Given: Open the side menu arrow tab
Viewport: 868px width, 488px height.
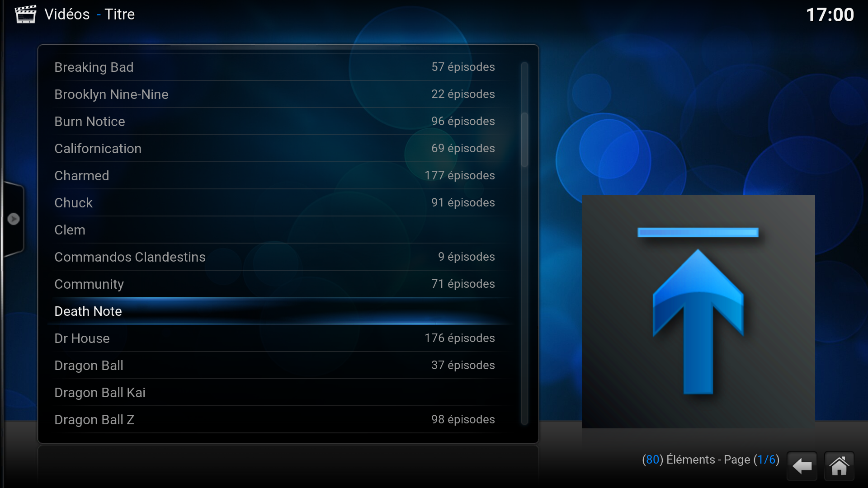Looking at the screenshot, I should [x=14, y=219].
